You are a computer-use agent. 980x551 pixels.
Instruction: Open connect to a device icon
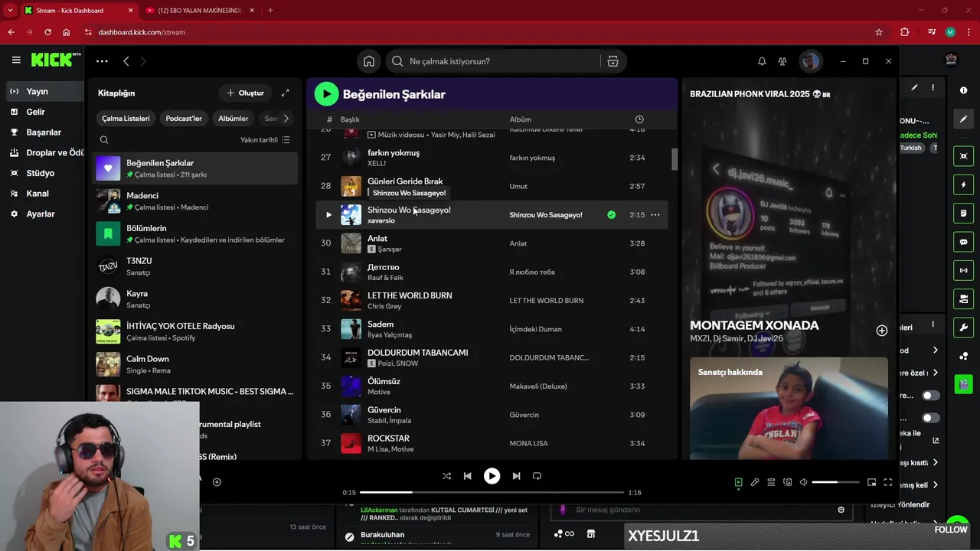pyautogui.click(x=787, y=482)
